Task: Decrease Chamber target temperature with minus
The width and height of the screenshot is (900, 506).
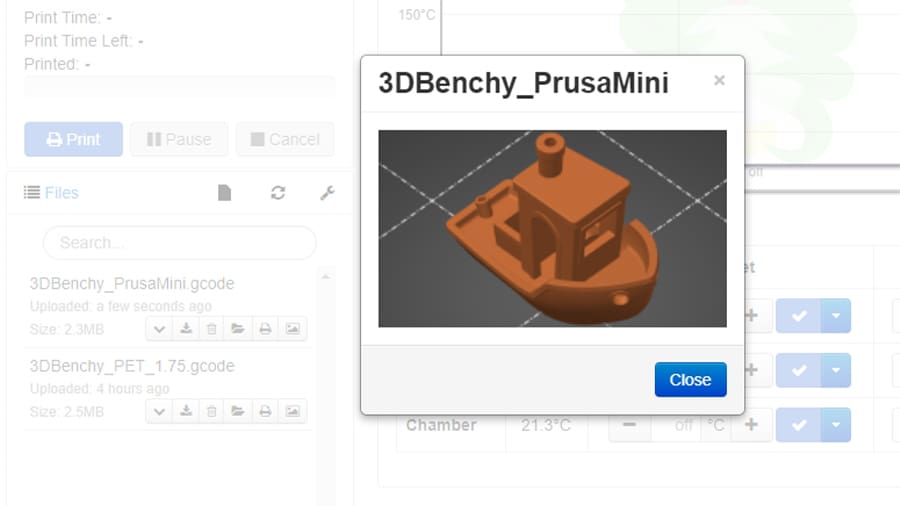Action: (630, 425)
